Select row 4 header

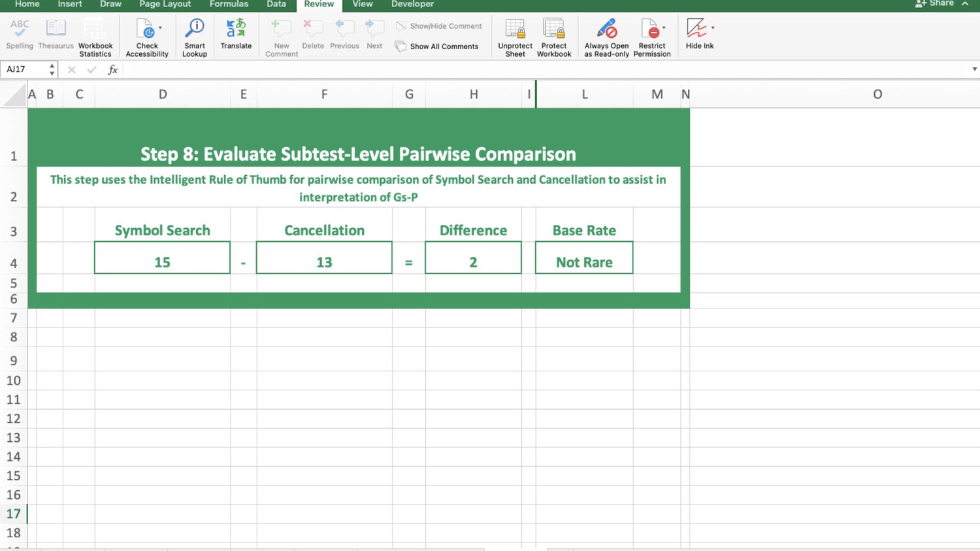[x=13, y=263]
